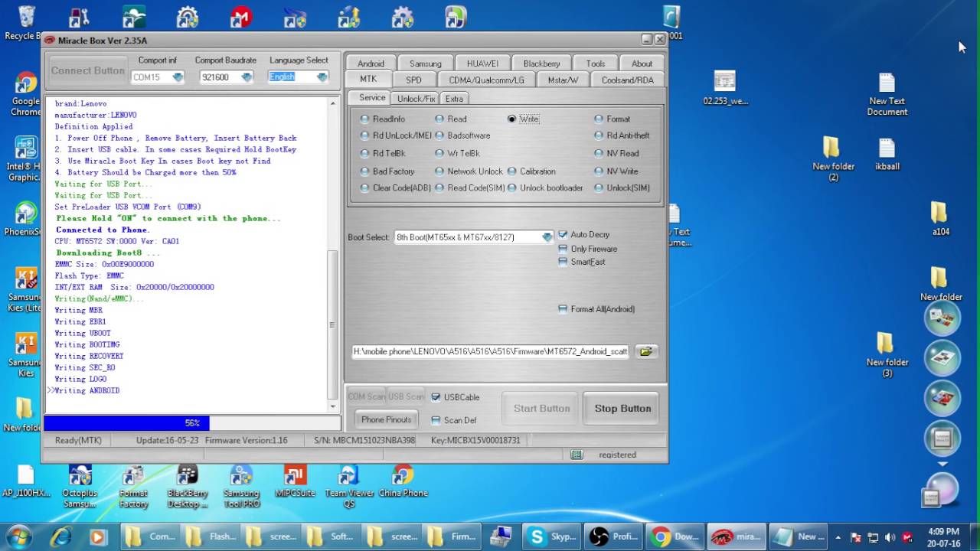Select the Read radio option
The height and width of the screenshot is (551, 980).
(x=451, y=119)
